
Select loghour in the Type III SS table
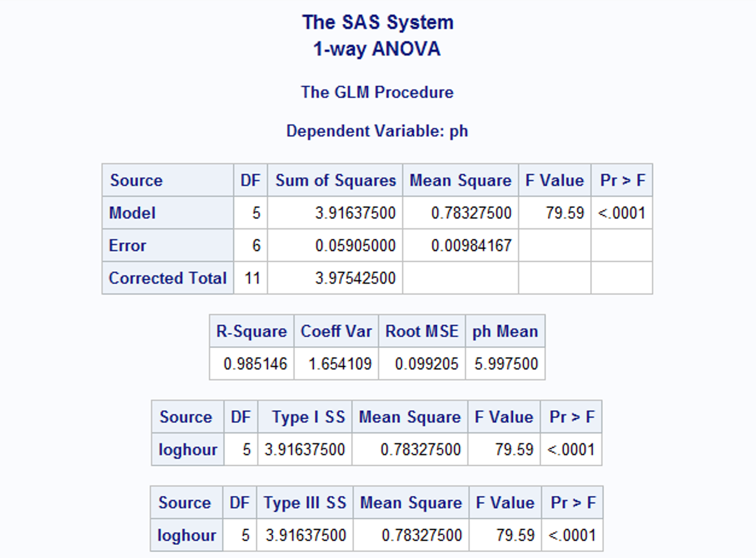click(x=187, y=536)
